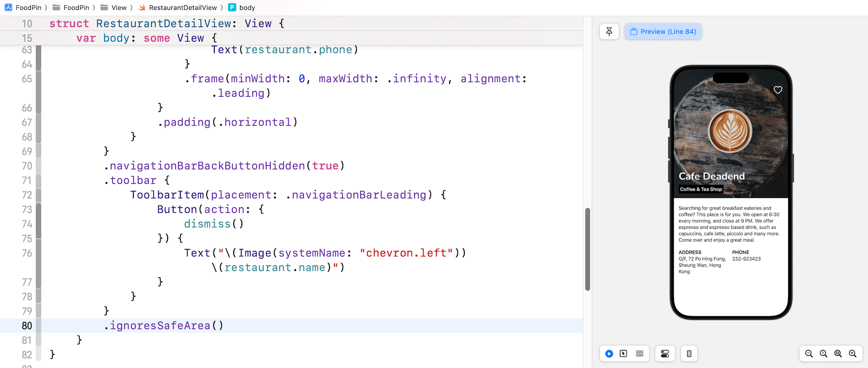Open RestaurantDetailView file breadcrumb
868x368 pixels.
178,8
